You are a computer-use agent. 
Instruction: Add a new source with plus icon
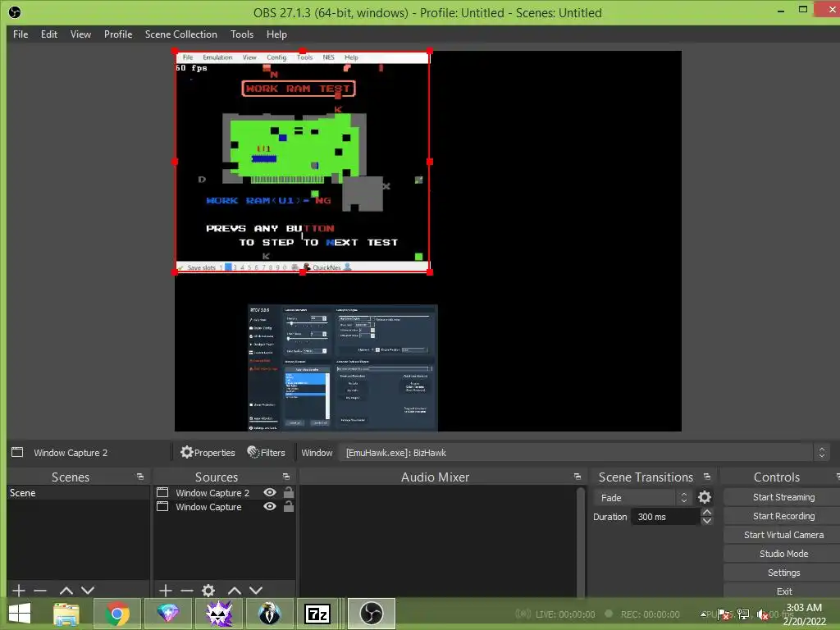165,591
